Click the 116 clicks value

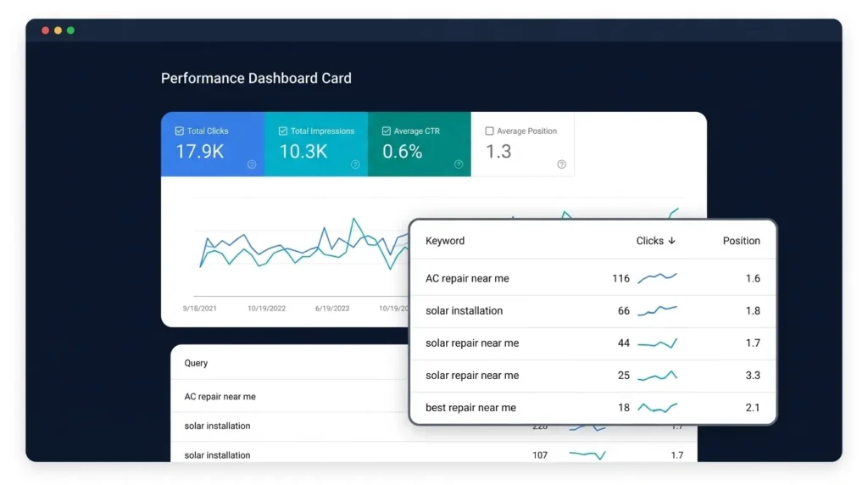[620, 278]
